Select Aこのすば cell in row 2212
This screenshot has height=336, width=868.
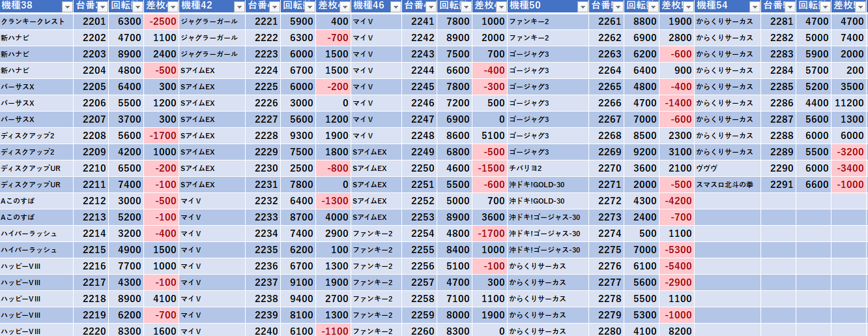[x=36, y=201]
